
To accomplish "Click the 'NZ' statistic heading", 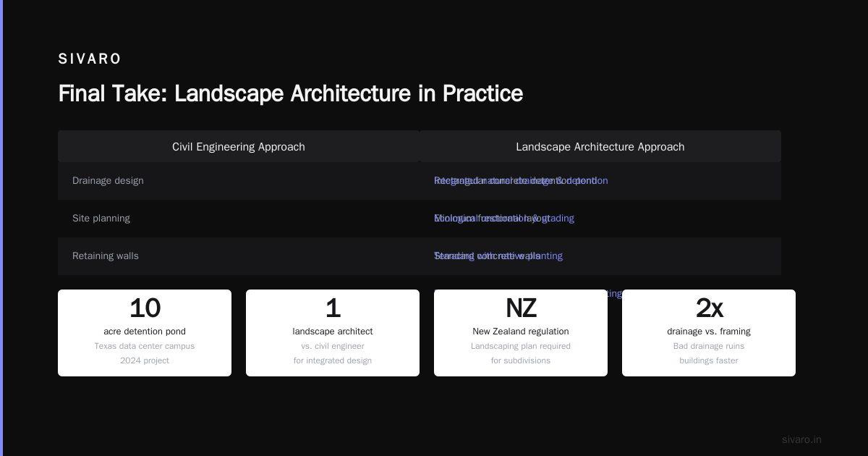I will (x=521, y=308).
